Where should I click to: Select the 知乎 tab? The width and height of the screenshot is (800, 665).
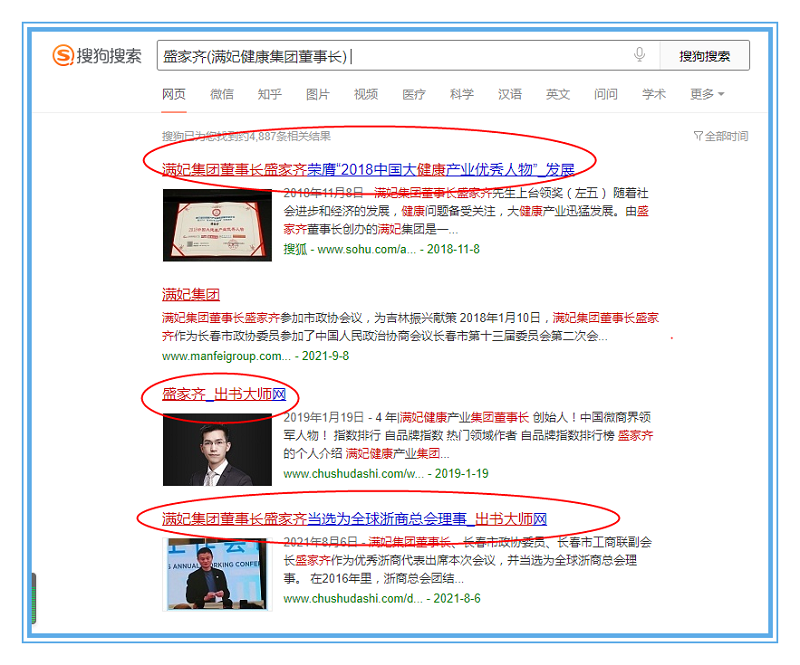click(269, 94)
